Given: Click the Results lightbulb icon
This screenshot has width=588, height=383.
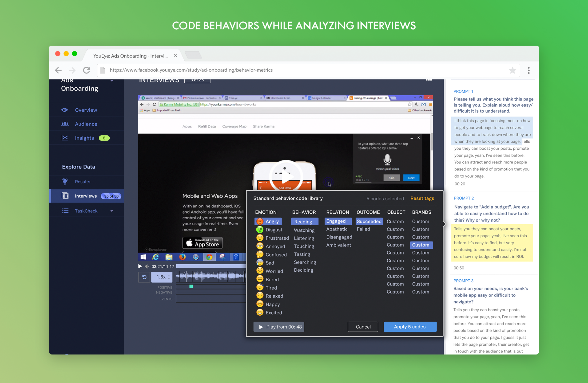Looking at the screenshot, I should click(x=65, y=182).
